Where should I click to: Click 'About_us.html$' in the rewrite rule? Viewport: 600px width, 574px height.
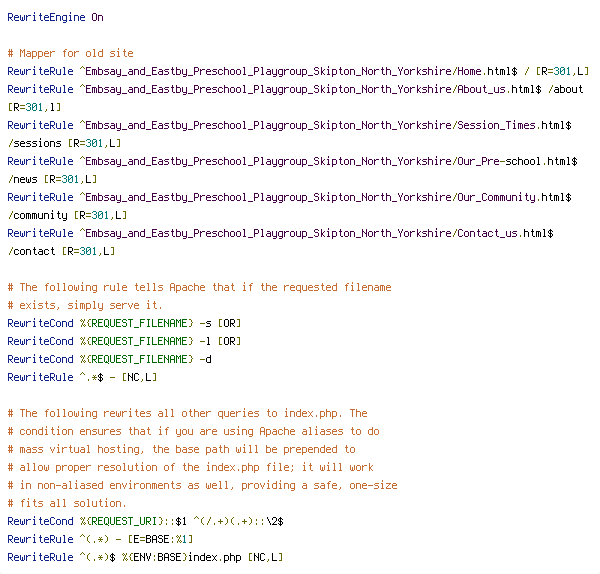click(x=499, y=89)
